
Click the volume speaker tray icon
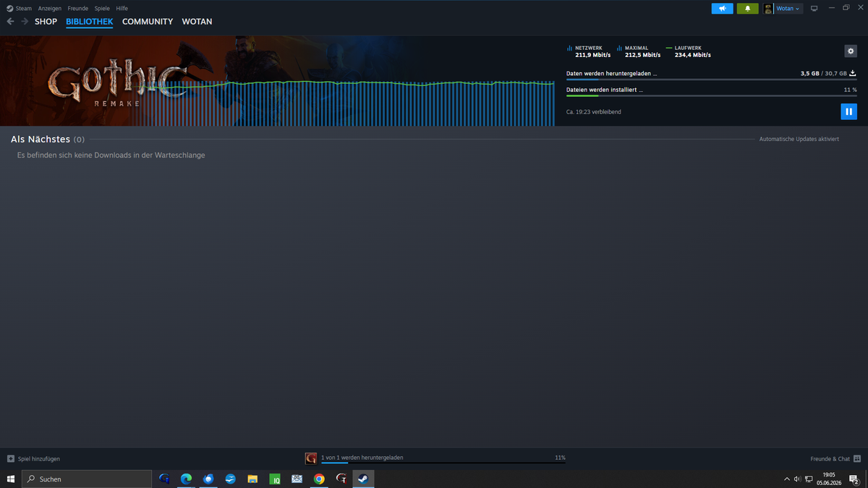click(x=797, y=479)
